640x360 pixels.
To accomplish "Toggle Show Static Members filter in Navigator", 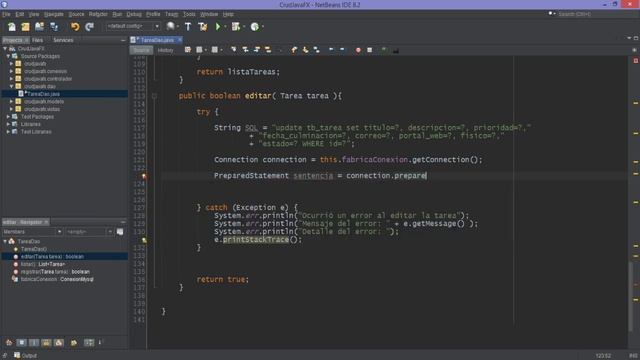I will point(34,343).
